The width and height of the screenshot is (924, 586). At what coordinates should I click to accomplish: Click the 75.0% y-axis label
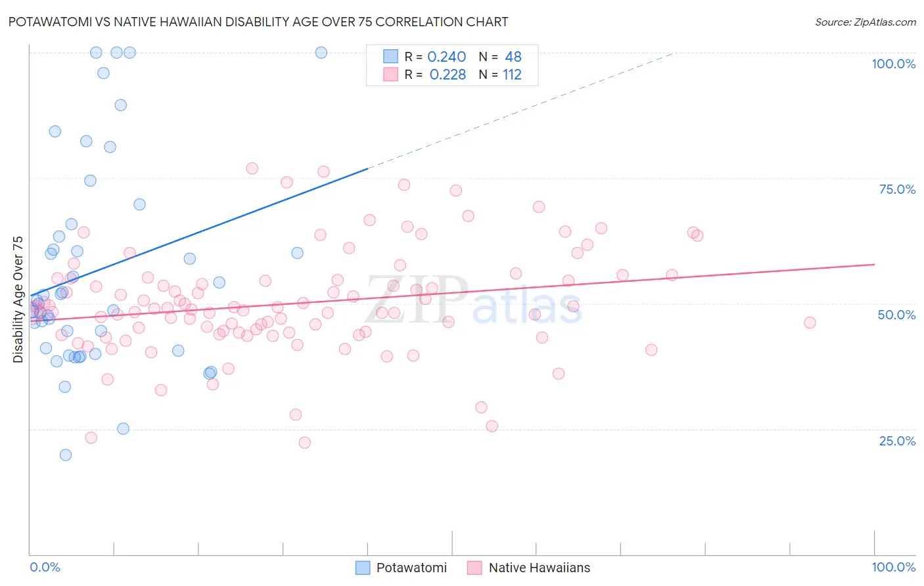pos(897,189)
